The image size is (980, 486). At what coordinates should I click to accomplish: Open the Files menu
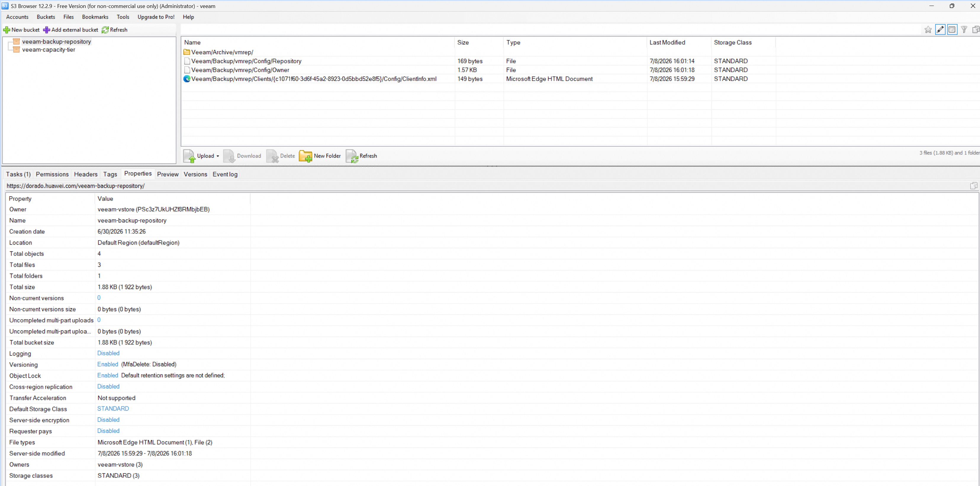pos(68,17)
